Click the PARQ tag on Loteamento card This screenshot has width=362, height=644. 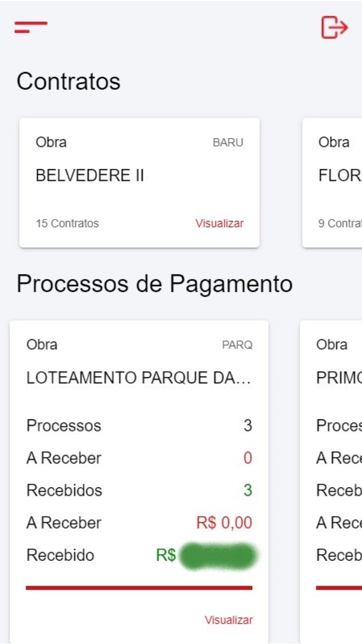tap(237, 345)
